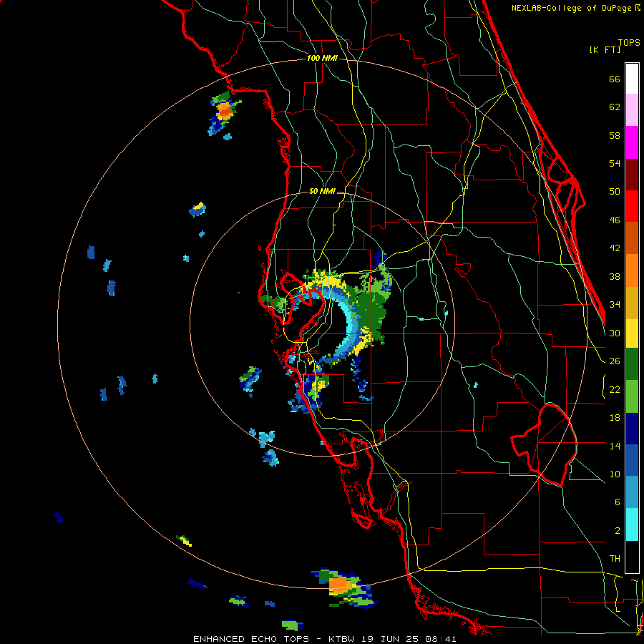The height and width of the screenshot is (644, 644).
Task: Click the "58" scale label
Action: coord(615,135)
